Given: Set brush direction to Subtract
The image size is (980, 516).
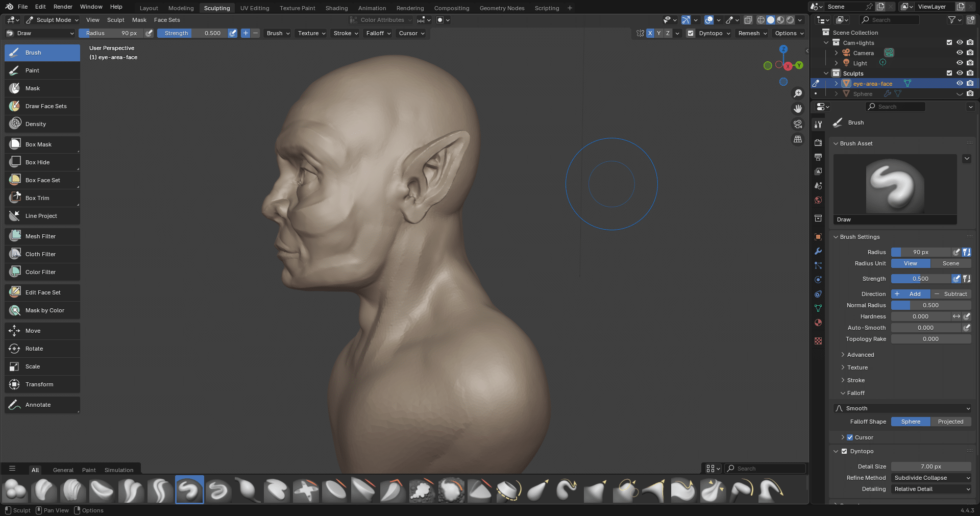Looking at the screenshot, I should pos(950,294).
